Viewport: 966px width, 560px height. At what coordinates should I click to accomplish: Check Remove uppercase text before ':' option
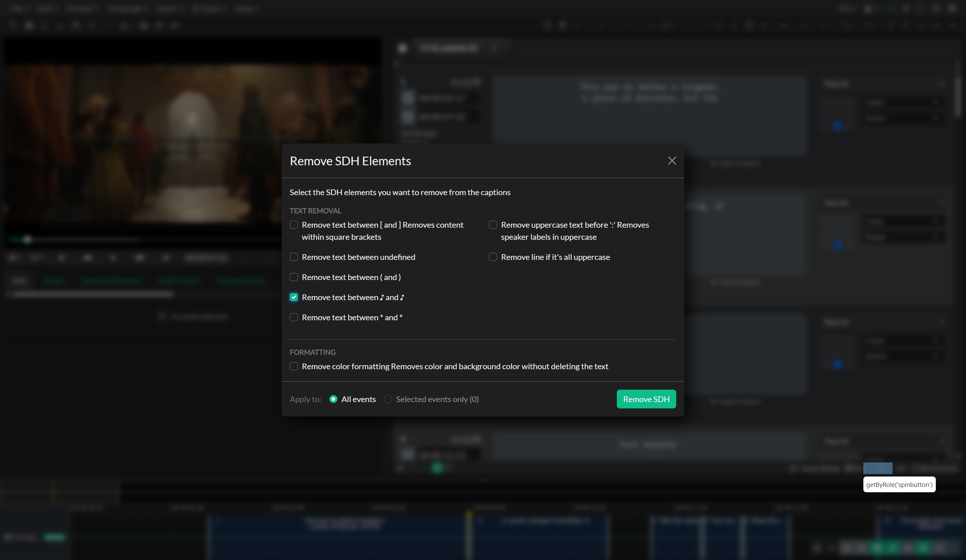493,225
